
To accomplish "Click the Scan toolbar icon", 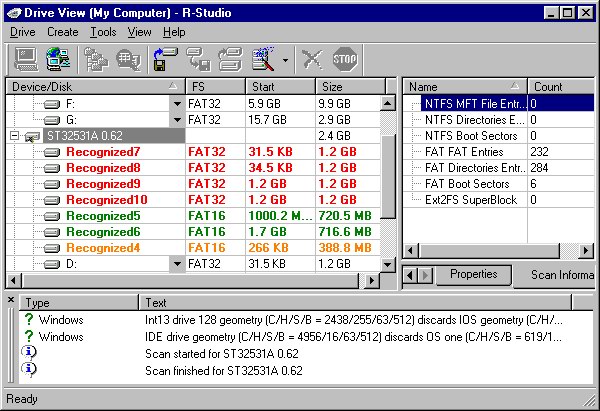I will [267, 59].
